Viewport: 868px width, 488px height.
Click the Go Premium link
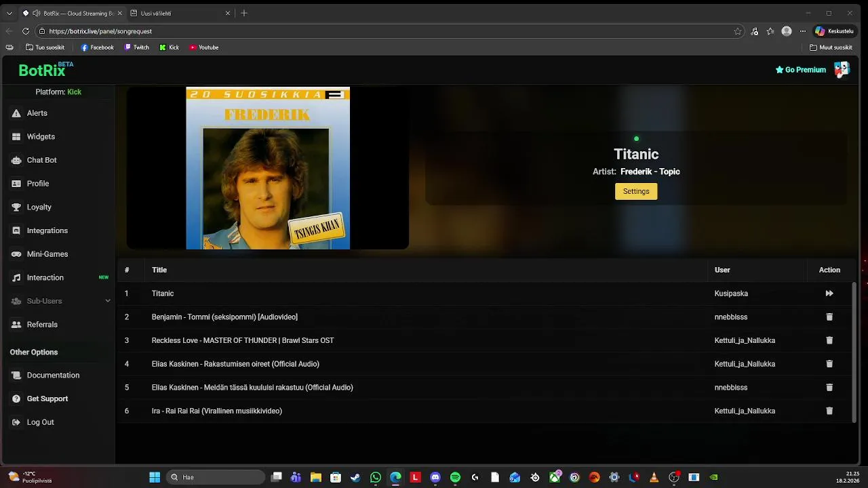(x=800, y=70)
